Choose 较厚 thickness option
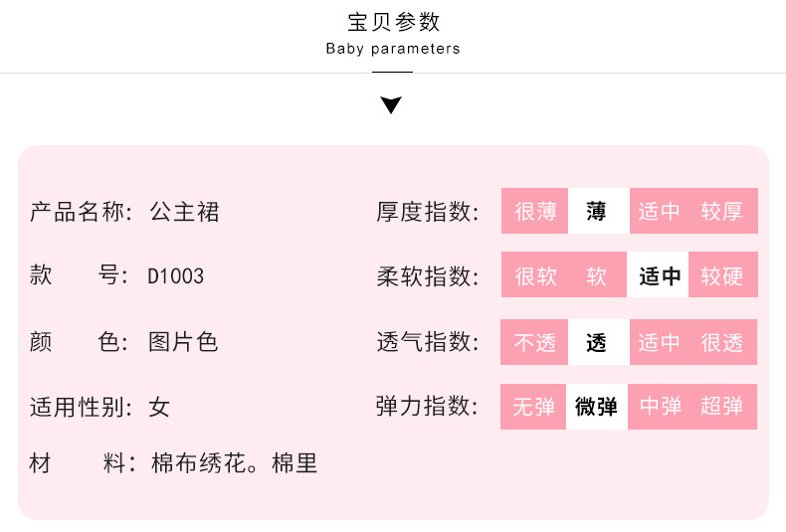 point(722,212)
